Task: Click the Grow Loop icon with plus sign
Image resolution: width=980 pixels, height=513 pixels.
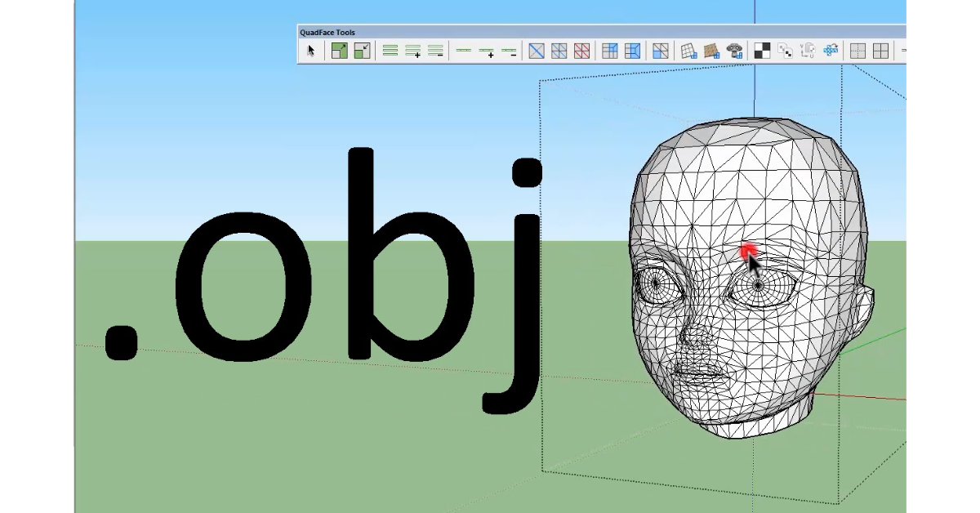Action: (x=413, y=51)
